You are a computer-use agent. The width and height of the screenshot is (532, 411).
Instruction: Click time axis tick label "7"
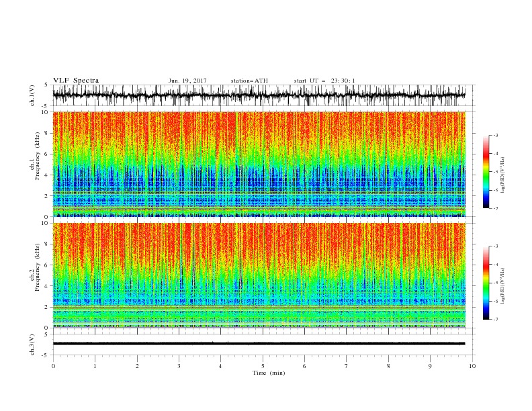[347, 366]
